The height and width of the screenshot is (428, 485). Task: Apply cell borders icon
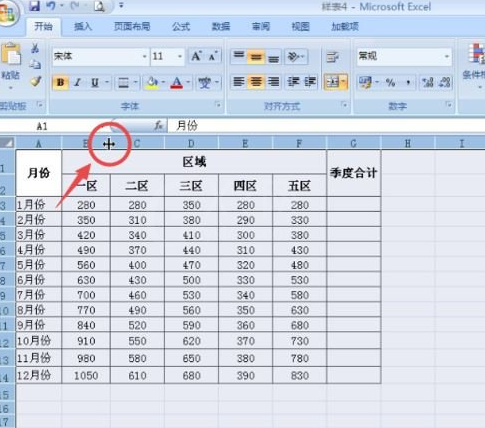tap(123, 82)
